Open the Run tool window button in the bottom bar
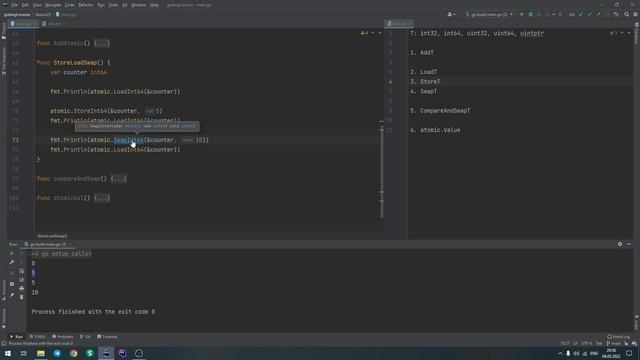The width and height of the screenshot is (640, 360). (17, 337)
